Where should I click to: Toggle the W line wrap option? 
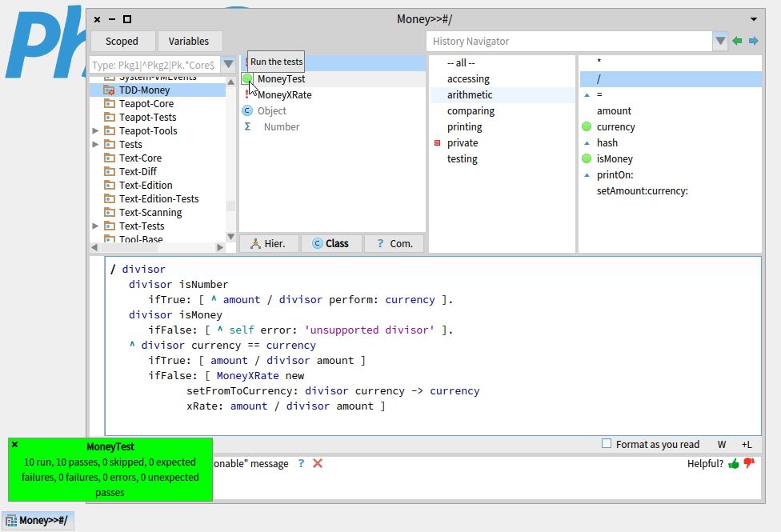tap(722, 444)
